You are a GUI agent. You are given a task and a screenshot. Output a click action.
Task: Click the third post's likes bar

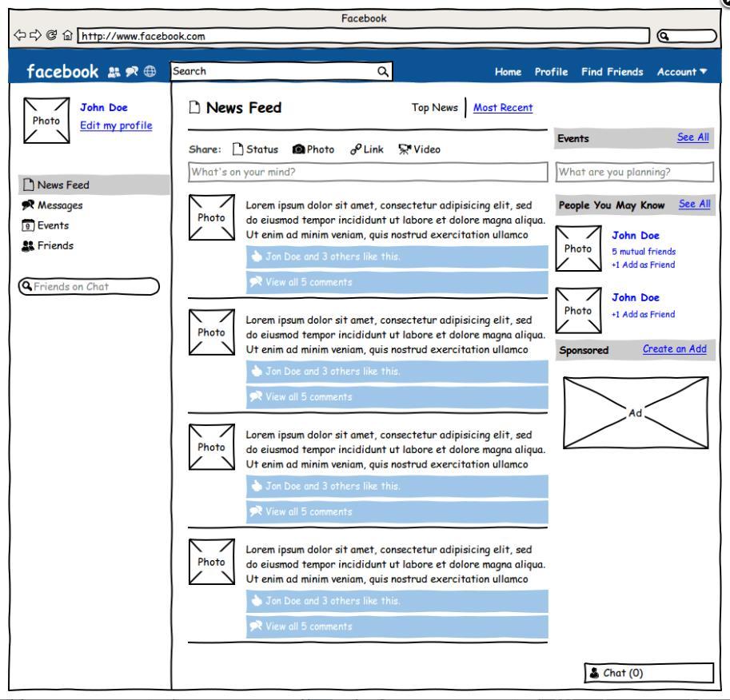tap(397, 486)
